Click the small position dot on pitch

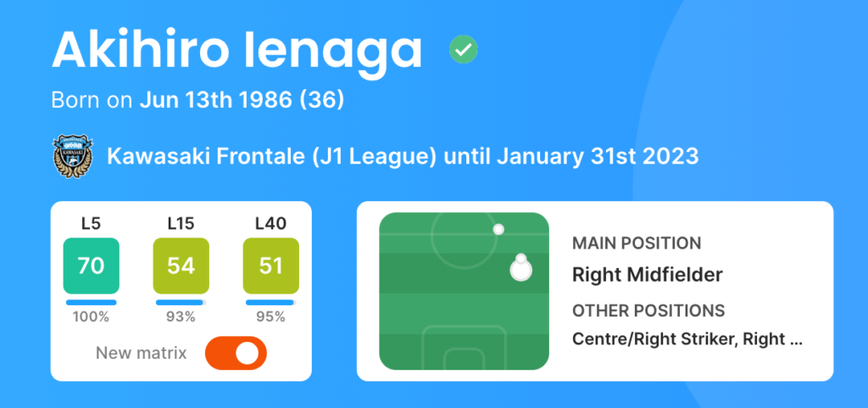498,229
